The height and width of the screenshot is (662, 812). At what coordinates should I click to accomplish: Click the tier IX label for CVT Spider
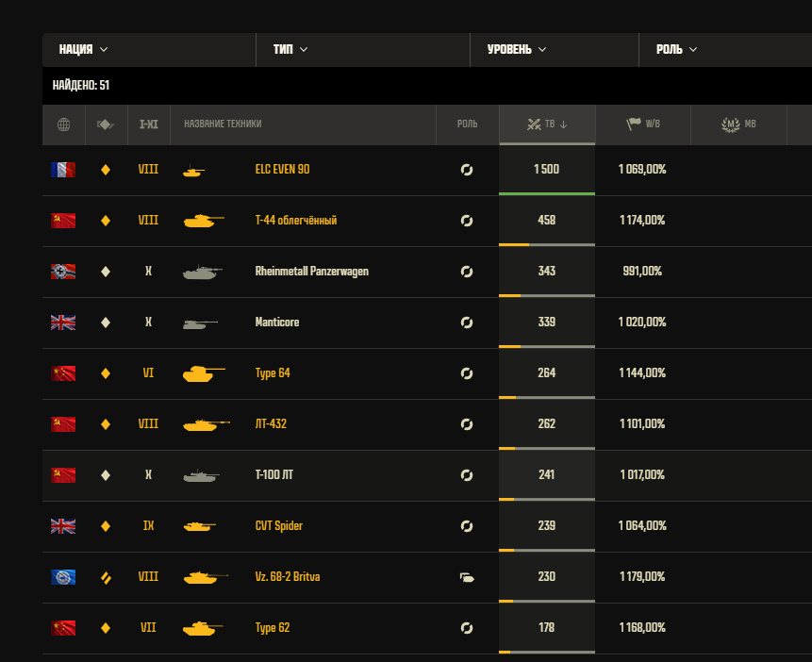(148, 526)
